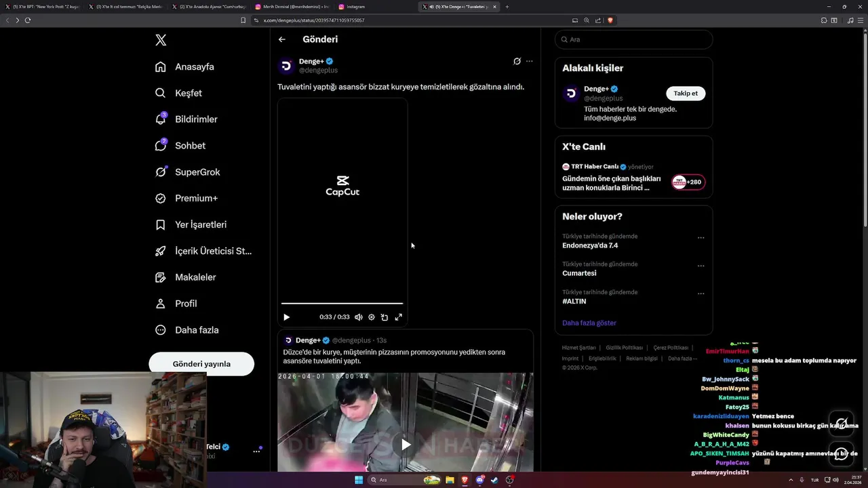The width and height of the screenshot is (868, 488).
Task: Open SuperGrok from the sidebar
Action: coord(187,172)
